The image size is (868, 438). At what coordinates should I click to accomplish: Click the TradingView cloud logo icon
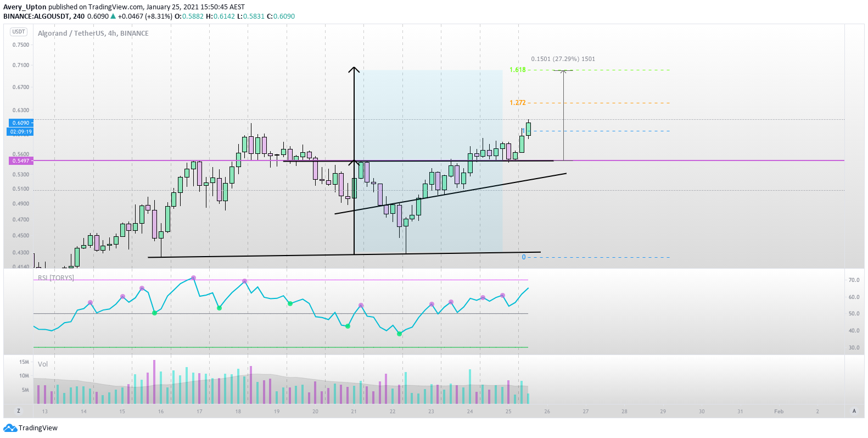click(x=10, y=428)
